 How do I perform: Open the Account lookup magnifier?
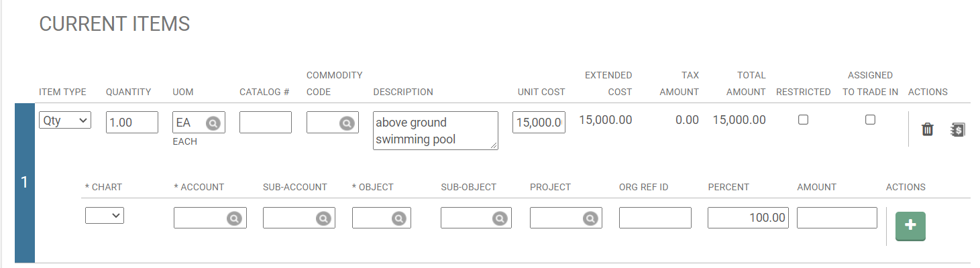coord(233,218)
